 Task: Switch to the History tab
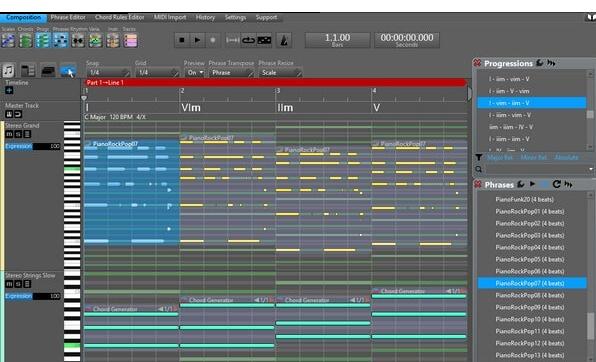point(205,17)
